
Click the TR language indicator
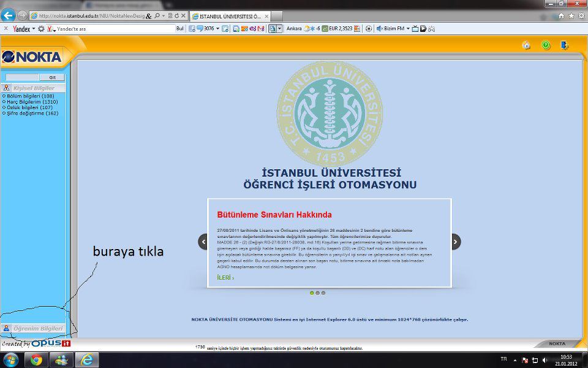pos(503,359)
